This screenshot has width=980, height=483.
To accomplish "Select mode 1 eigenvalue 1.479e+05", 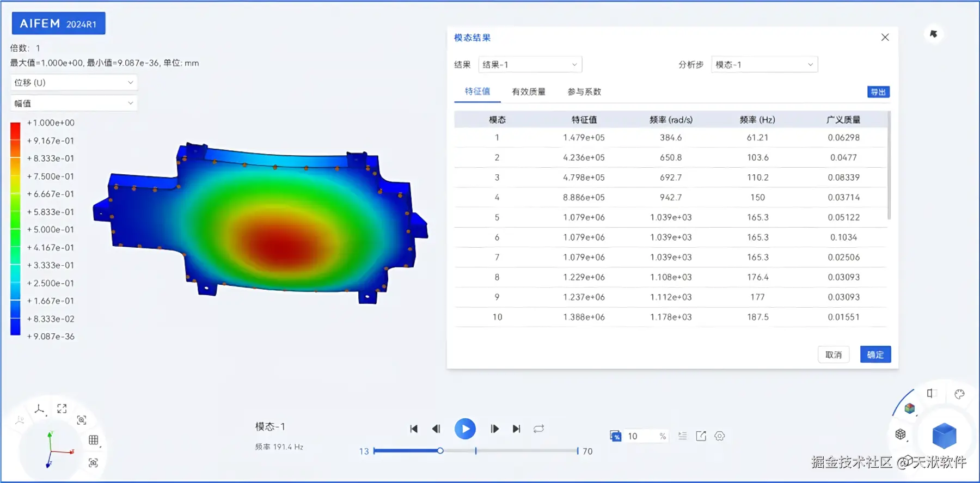I will click(x=584, y=138).
